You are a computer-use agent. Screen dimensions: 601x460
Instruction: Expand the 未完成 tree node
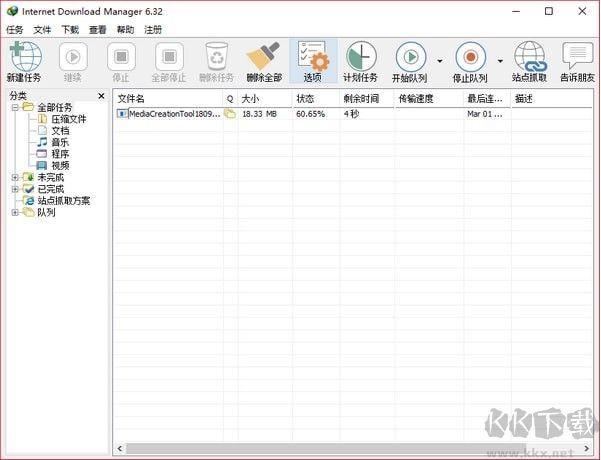tap(15, 177)
